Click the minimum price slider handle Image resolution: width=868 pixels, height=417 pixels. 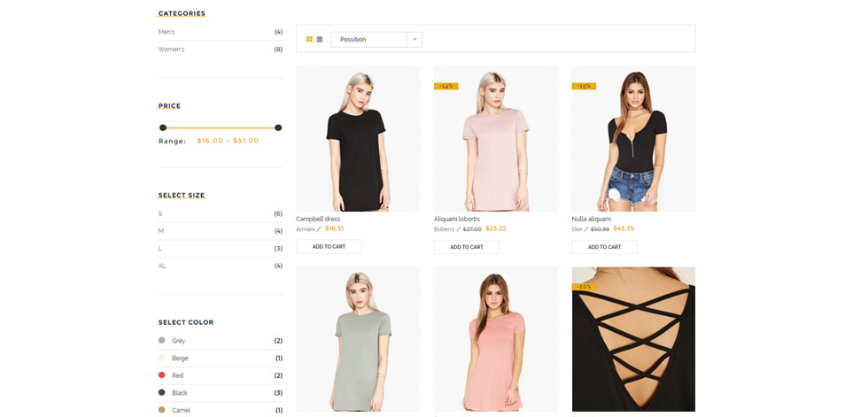click(x=163, y=127)
